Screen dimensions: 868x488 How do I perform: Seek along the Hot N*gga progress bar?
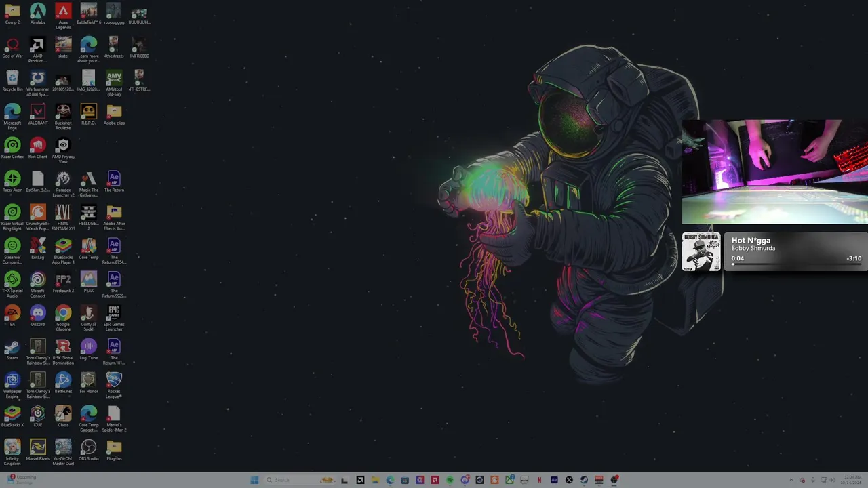(x=796, y=264)
